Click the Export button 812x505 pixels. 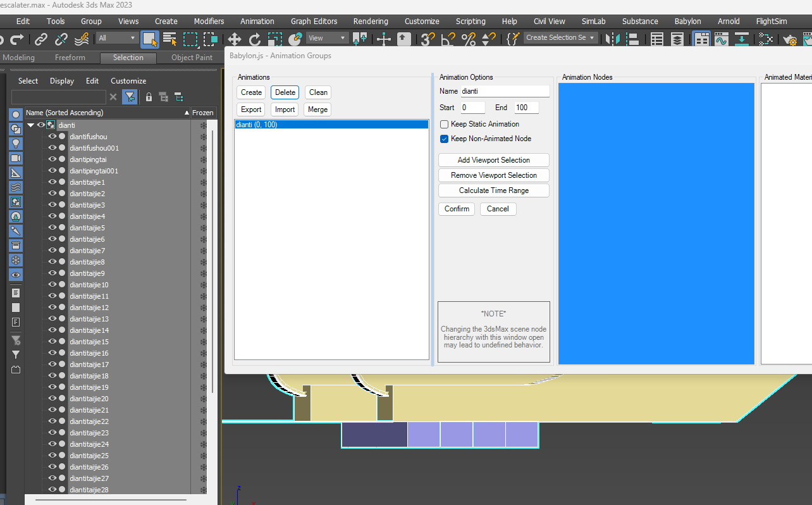click(x=251, y=109)
